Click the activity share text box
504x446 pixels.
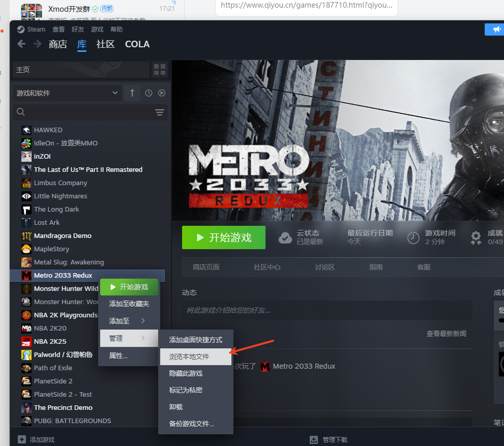pos(327,310)
